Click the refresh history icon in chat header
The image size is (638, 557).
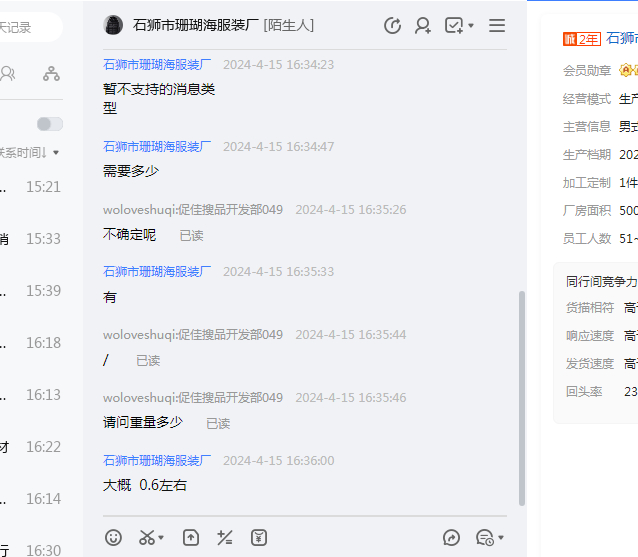coord(393,26)
